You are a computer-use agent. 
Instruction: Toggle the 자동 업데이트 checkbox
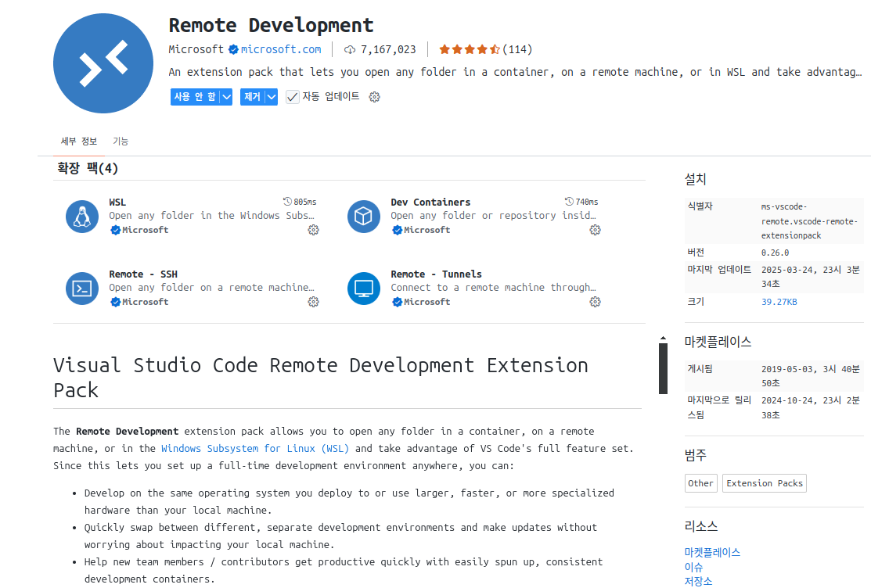coord(293,97)
